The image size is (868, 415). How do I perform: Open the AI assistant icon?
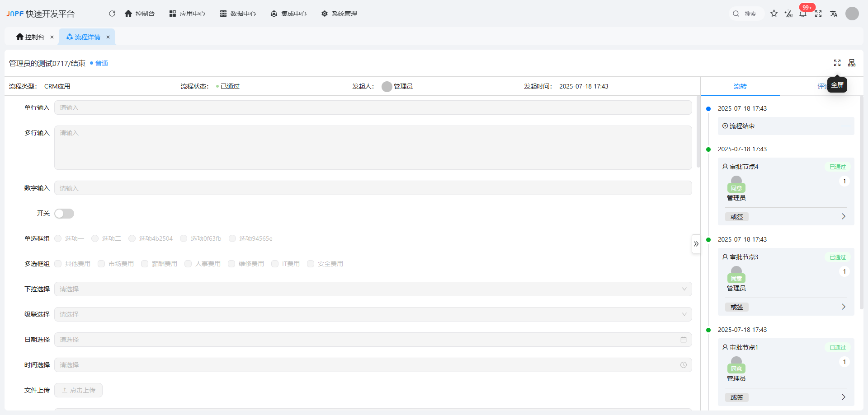pyautogui.click(x=788, y=14)
